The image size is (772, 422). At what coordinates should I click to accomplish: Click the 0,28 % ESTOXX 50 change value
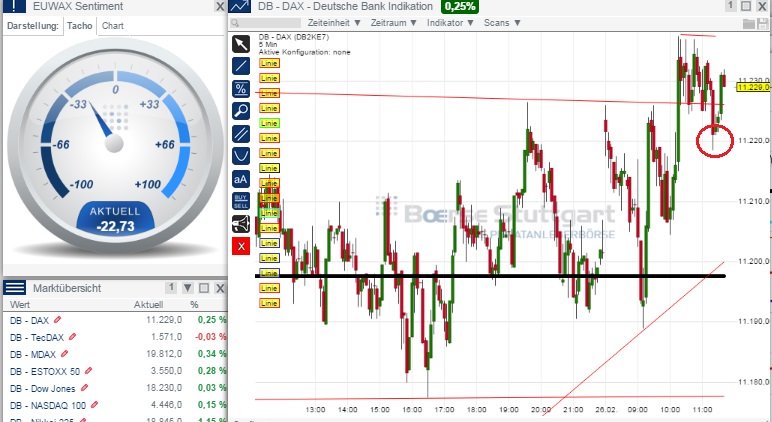[x=212, y=371]
